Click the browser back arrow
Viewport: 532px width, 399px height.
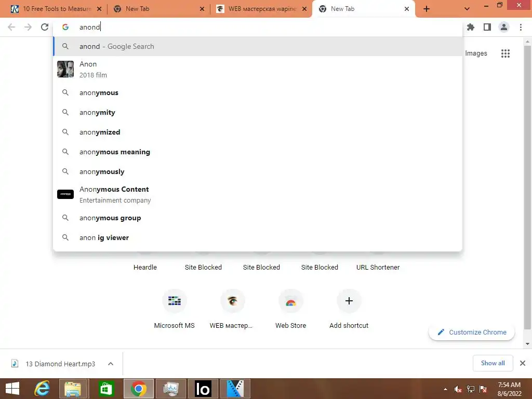[11, 27]
